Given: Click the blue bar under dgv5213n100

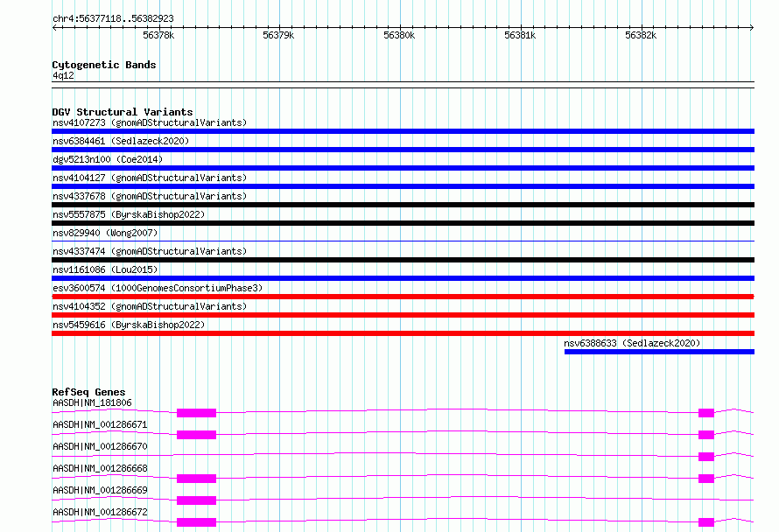Looking at the screenshot, I should tap(403, 168).
